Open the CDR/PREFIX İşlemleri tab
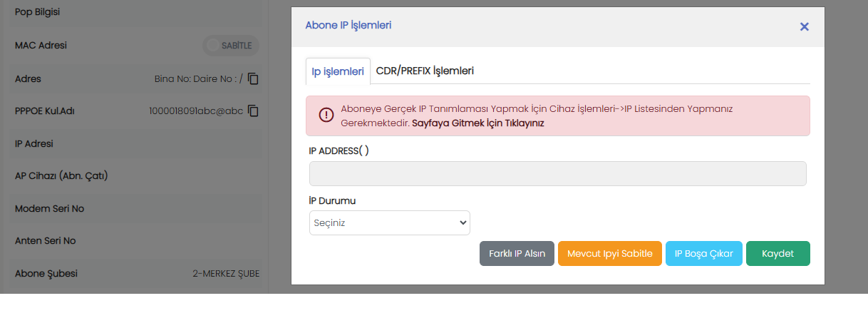Screen dimensions: 868x328 pyautogui.click(x=425, y=71)
